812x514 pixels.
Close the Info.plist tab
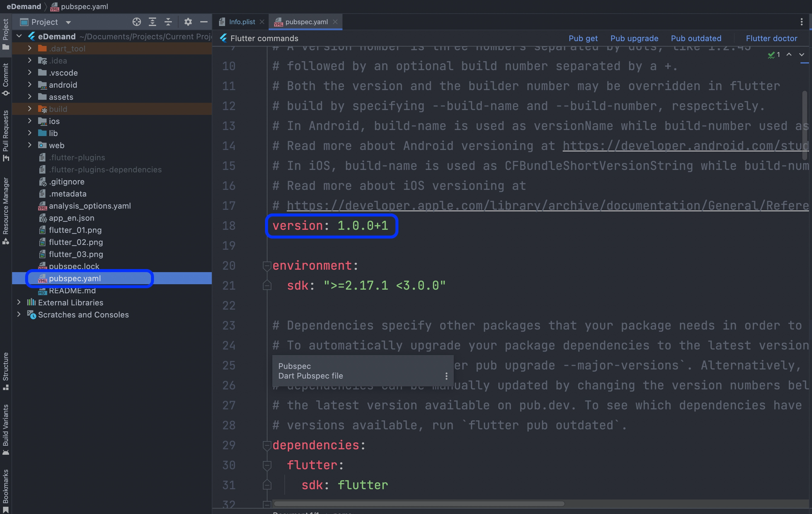click(x=262, y=22)
